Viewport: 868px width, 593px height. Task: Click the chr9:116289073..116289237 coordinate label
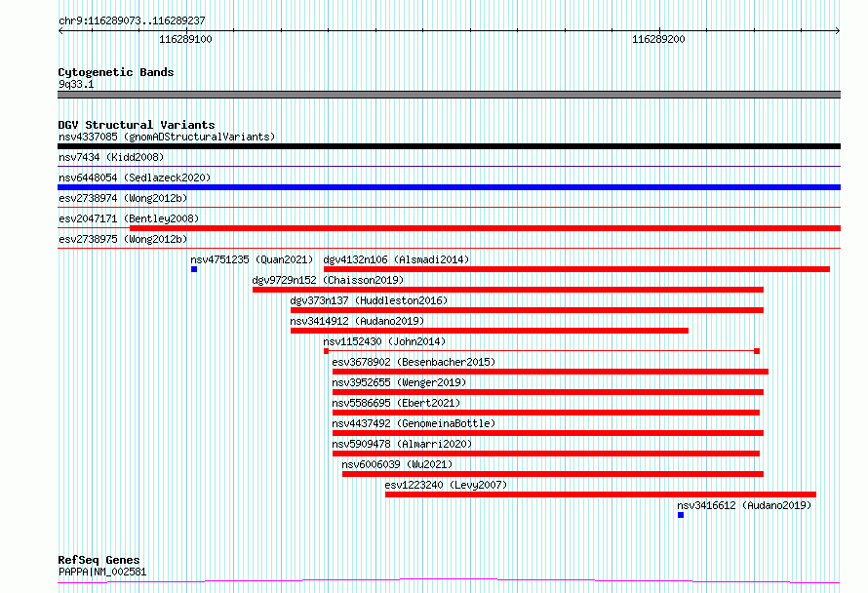click(132, 20)
